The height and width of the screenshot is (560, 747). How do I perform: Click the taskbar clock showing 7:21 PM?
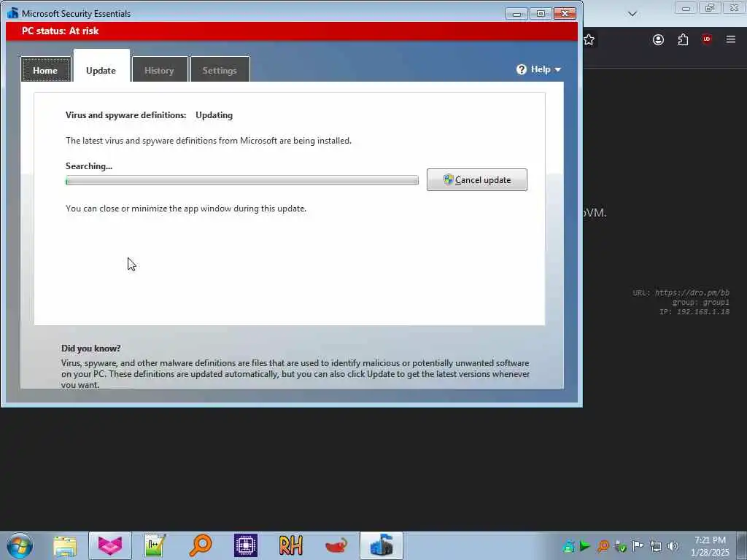pos(710,545)
